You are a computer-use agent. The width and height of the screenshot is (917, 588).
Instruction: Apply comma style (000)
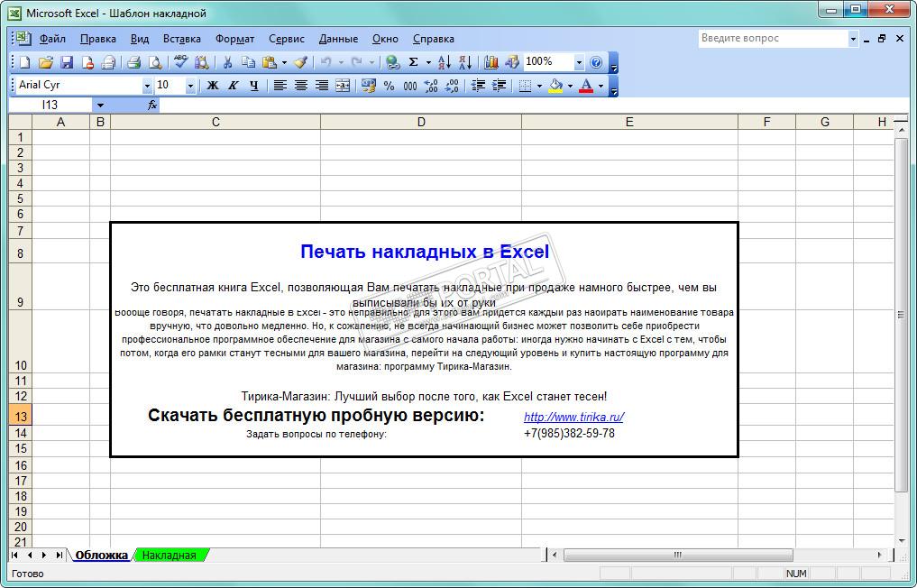click(x=410, y=86)
